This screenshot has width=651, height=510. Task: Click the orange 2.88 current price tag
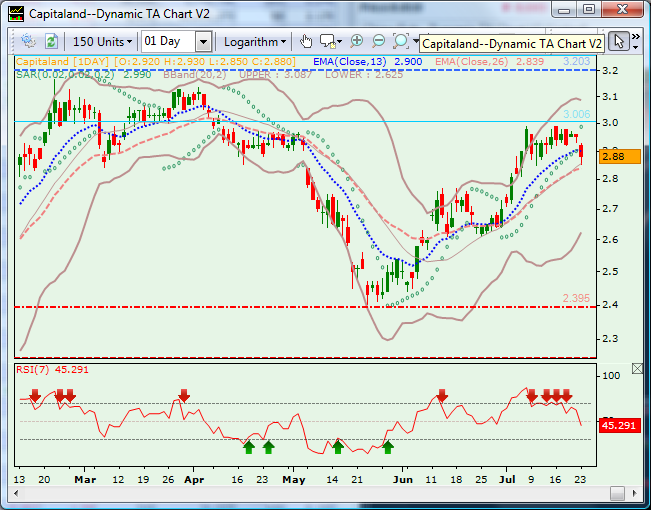[620, 157]
